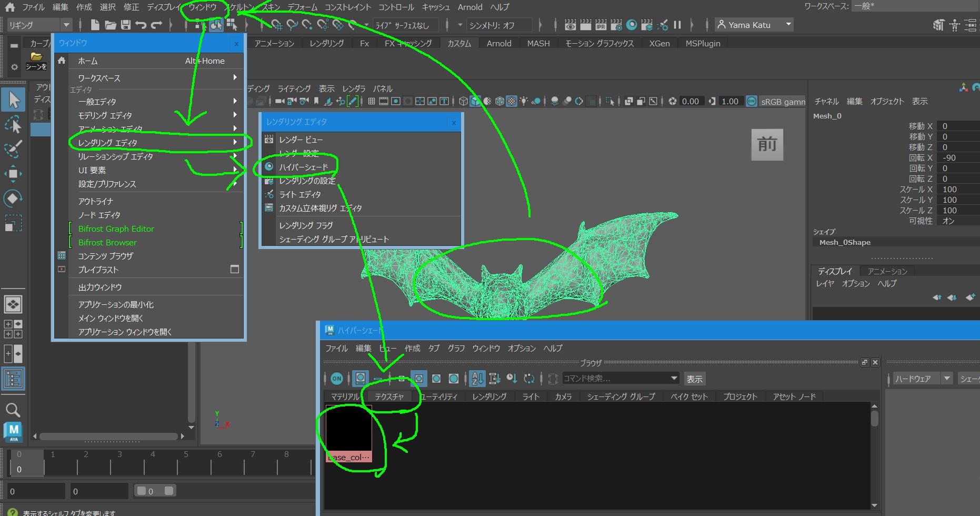Toggle the Outliner layout icon in left sidebar
Image resolution: width=980 pixels, height=516 pixels.
[x=13, y=379]
